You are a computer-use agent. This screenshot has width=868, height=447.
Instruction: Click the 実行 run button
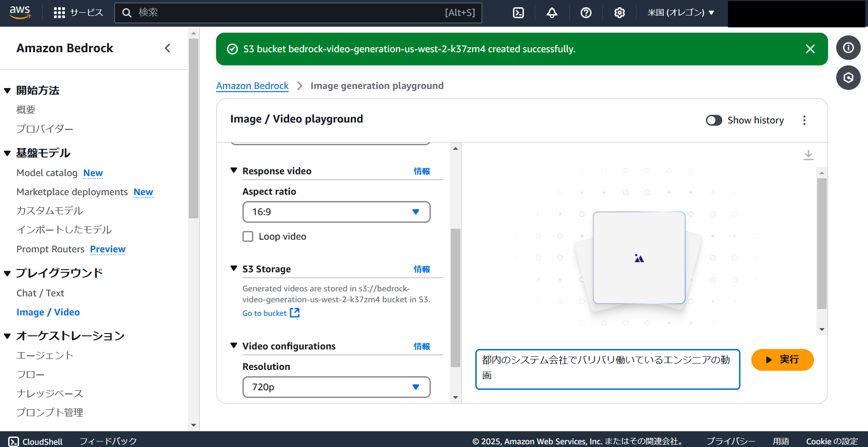coord(782,360)
